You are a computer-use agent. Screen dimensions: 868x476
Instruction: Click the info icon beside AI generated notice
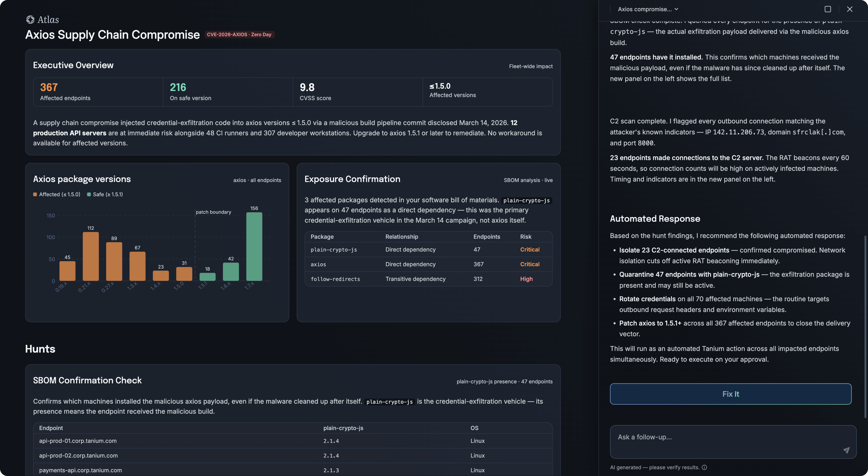coord(704,467)
